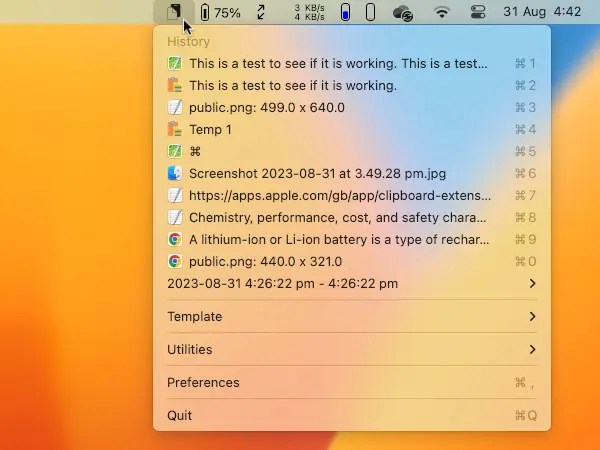Screen dimensions: 600x450
Task: Select Screenshot 2023-08-31 at 3.49.28 pm.jpg
Action: [x=352, y=174]
